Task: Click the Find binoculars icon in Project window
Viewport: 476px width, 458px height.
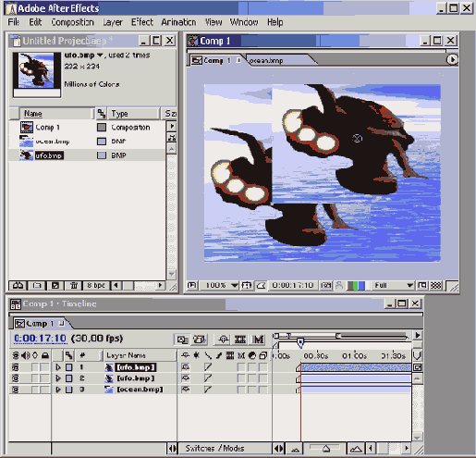Action: tap(18, 285)
